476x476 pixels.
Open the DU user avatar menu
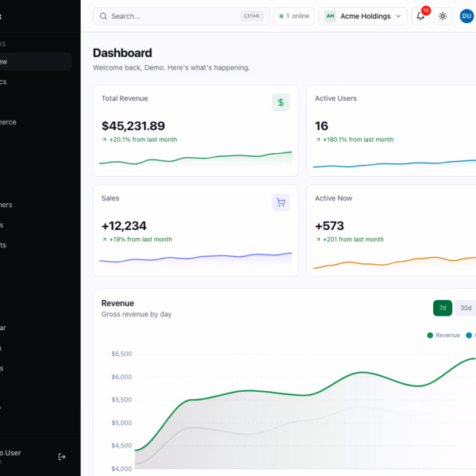(x=466, y=16)
